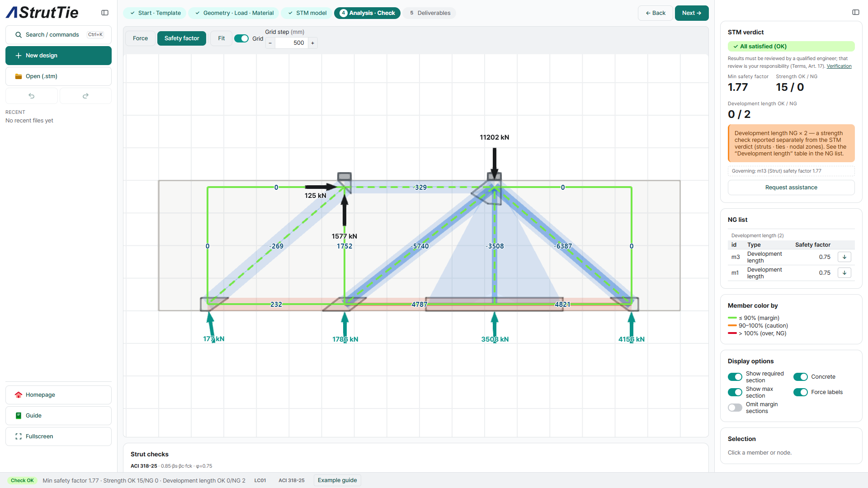Select Safety factor view
This screenshot has width=868, height=488.
[182, 38]
